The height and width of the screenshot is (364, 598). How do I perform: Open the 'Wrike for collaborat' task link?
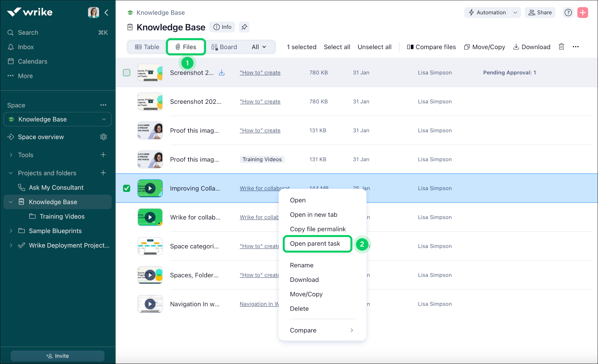tap(264, 188)
